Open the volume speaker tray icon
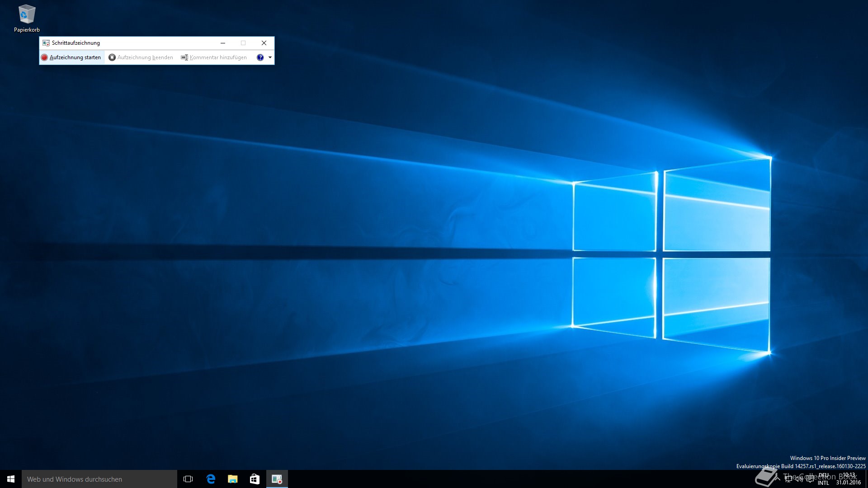 point(799,479)
